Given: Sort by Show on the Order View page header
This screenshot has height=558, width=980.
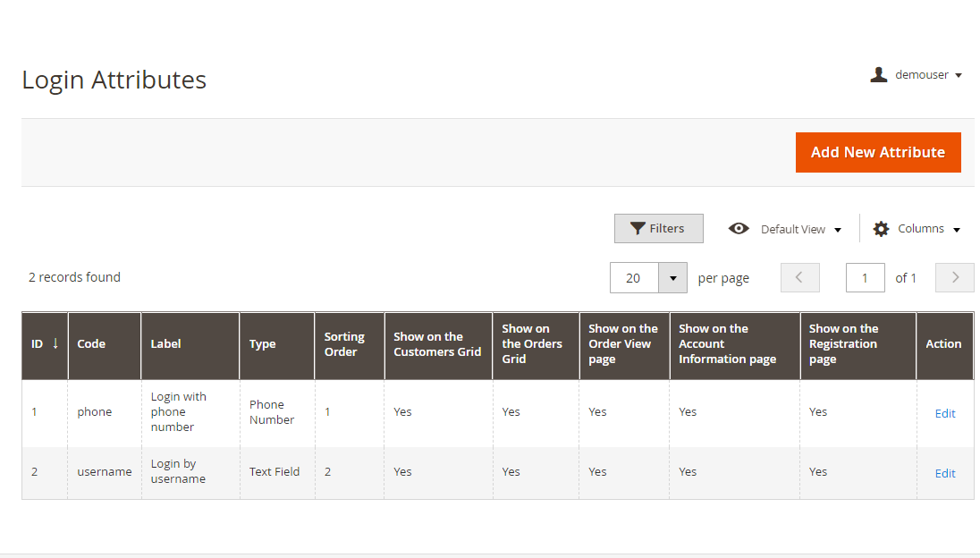Looking at the screenshot, I should point(624,345).
